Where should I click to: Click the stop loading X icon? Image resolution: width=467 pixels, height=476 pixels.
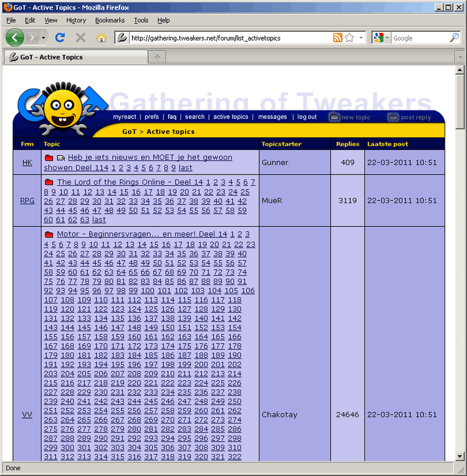(x=80, y=38)
